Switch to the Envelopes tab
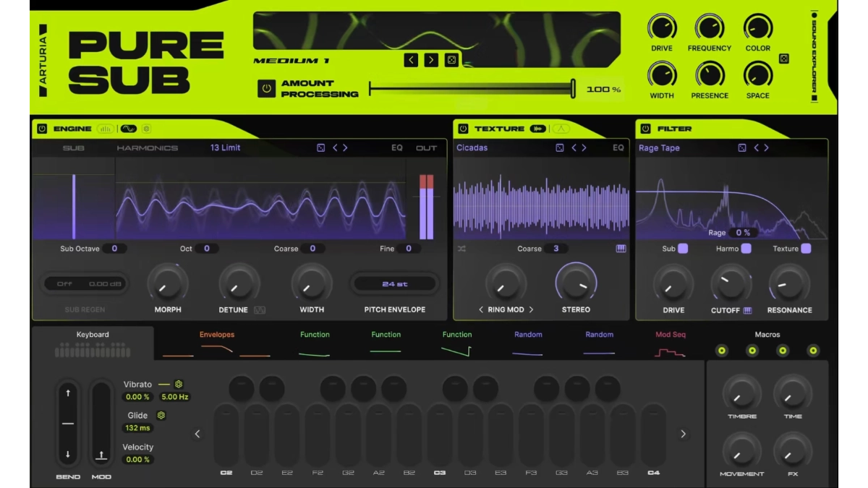The image size is (868, 488). point(217,343)
